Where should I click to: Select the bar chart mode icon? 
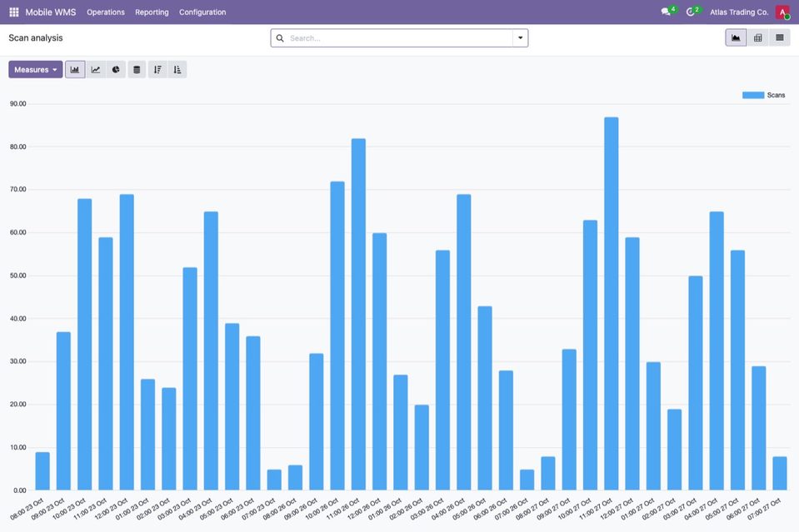75,70
